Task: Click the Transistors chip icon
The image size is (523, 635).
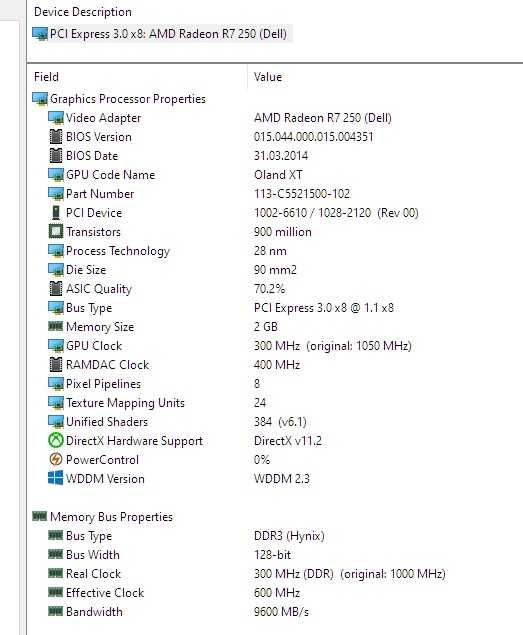Action: pos(56,232)
